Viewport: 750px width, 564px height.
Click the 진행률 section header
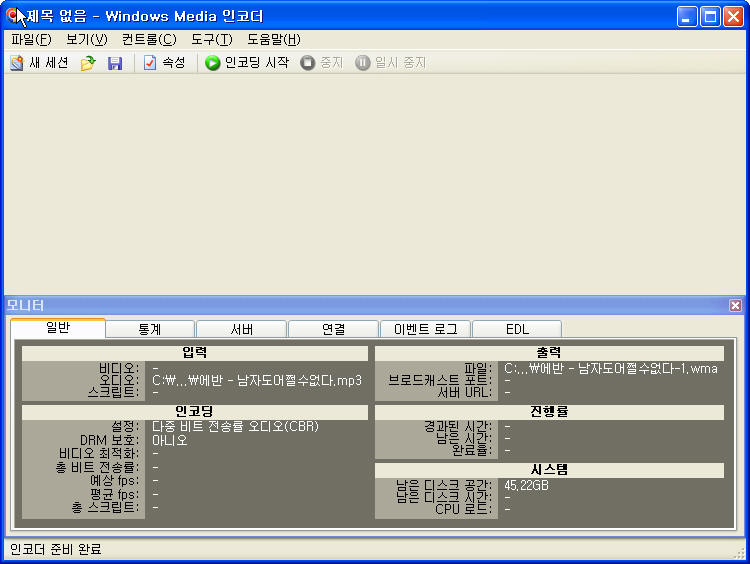(549, 411)
